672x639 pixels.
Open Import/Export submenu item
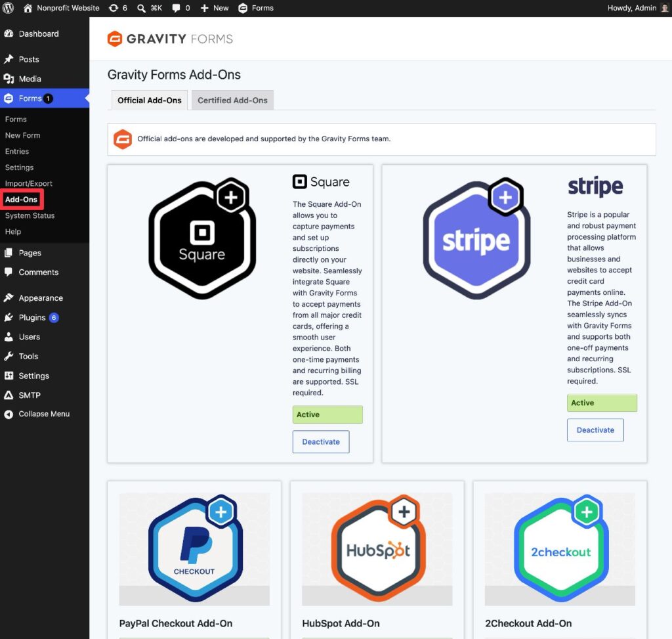tap(29, 183)
